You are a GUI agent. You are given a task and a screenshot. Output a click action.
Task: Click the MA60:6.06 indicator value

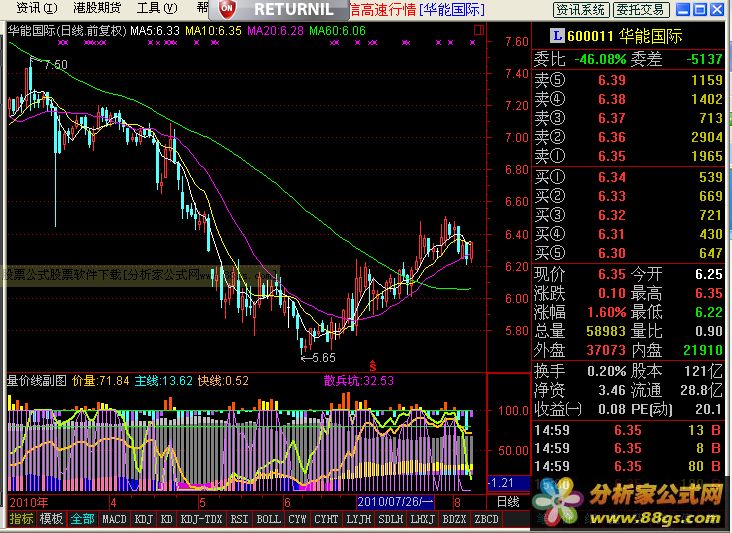click(338, 31)
